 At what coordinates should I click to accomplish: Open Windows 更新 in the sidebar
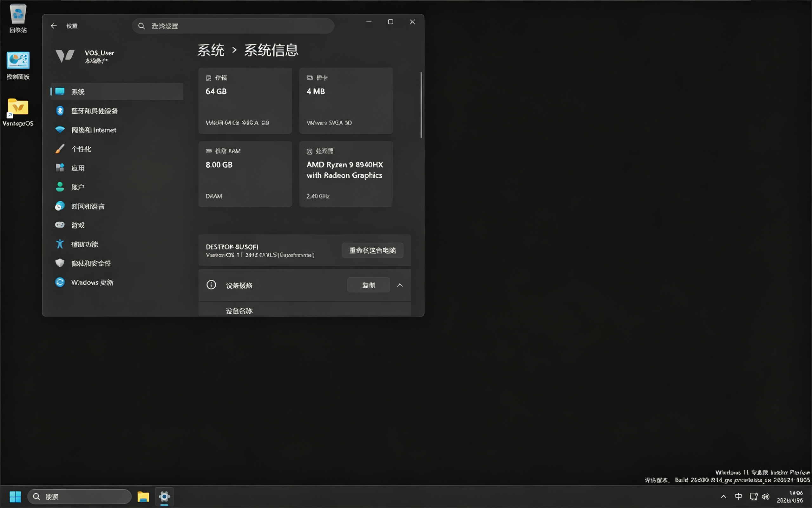(117, 282)
